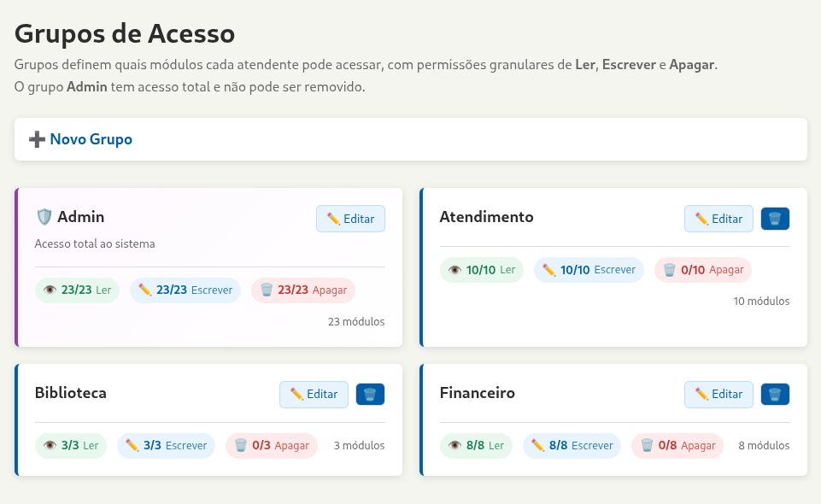Click the trash icon in Financeiro's Apagar badge
Image resolution: width=821 pixels, height=504 pixels.
(x=647, y=445)
